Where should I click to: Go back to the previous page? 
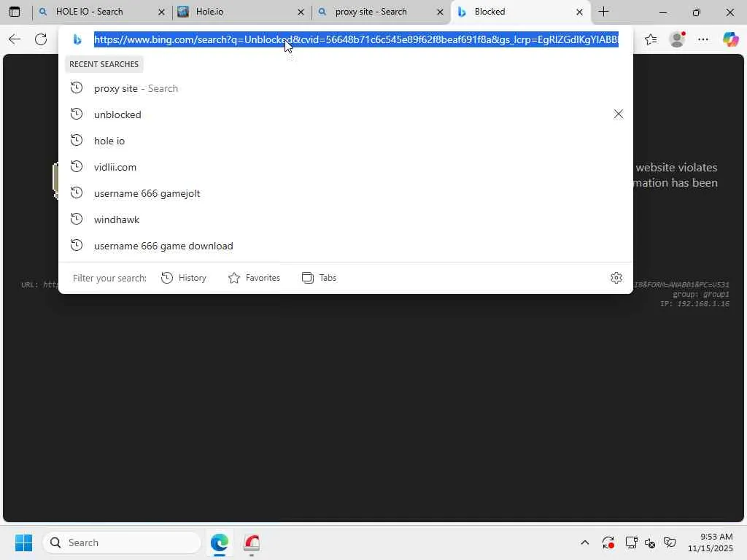[x=15, y=39]
